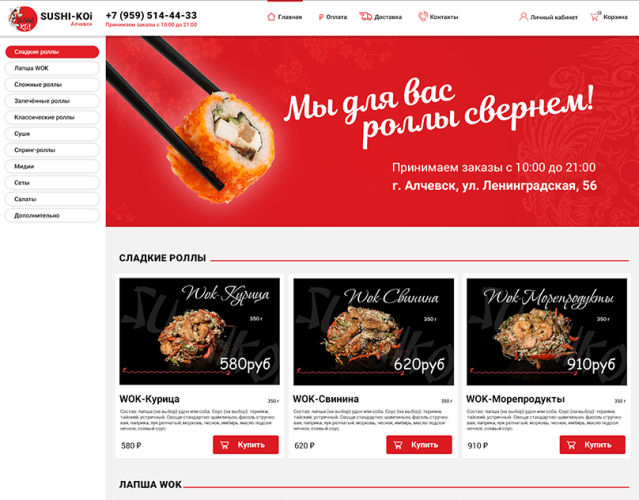
Task: Buy the WOK-Свинина dish
Action: [x=419, y=445]
